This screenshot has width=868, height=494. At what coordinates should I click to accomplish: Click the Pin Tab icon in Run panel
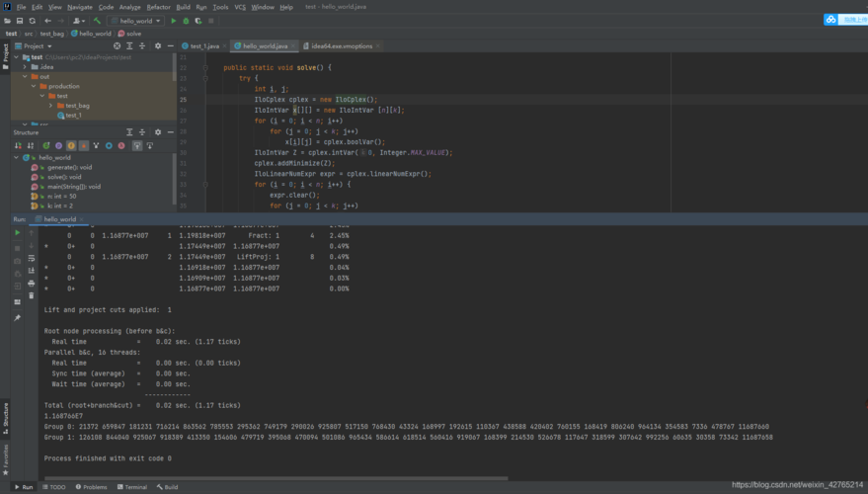(17, 318)
